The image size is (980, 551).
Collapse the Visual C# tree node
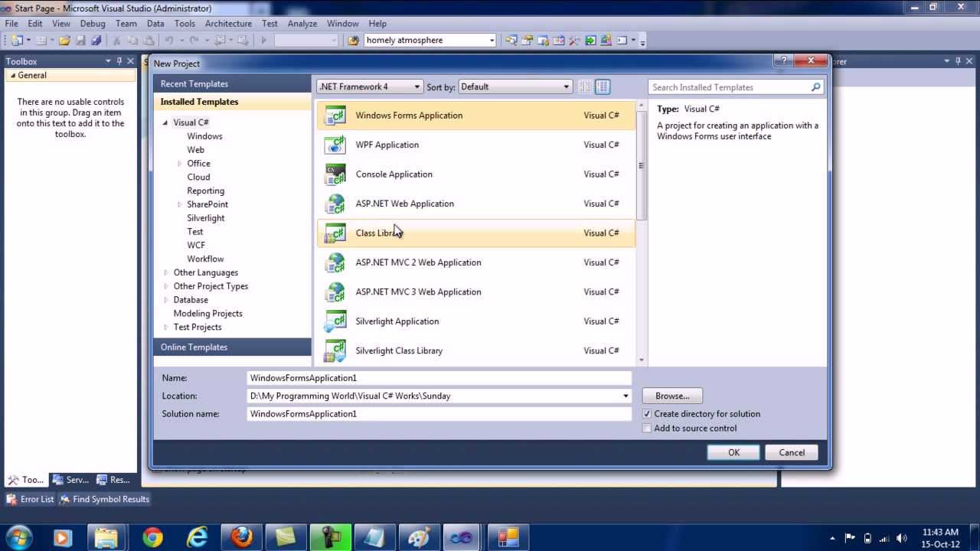tap(165, 122)
